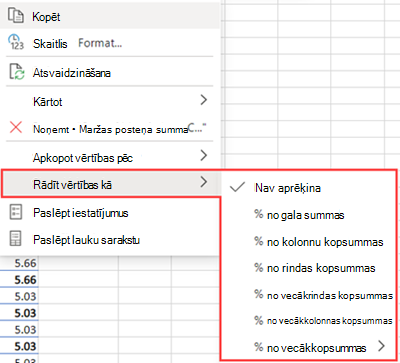Image resolution: width=400 pixels, height=363 pixels.
Task: Open the Kārtot submenu
Action: [x=110, y=101]
